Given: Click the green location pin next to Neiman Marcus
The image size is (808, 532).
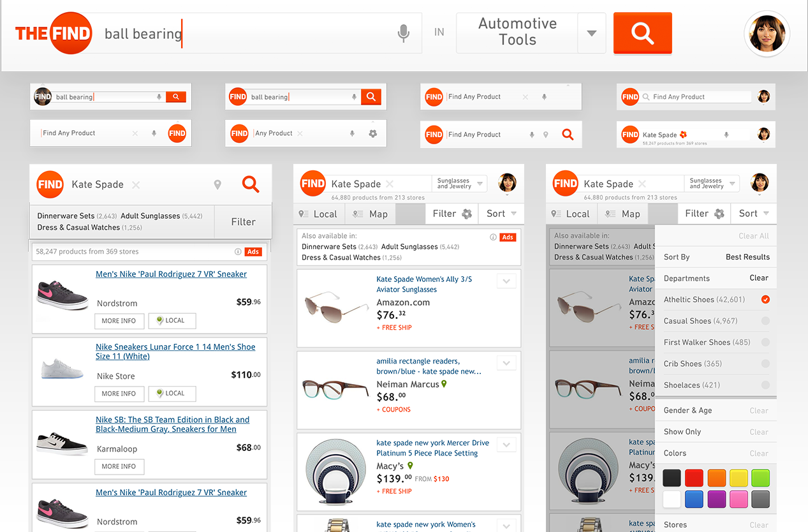Looking at the screenshot, I should pyautogui.click(x=444, y=384).
